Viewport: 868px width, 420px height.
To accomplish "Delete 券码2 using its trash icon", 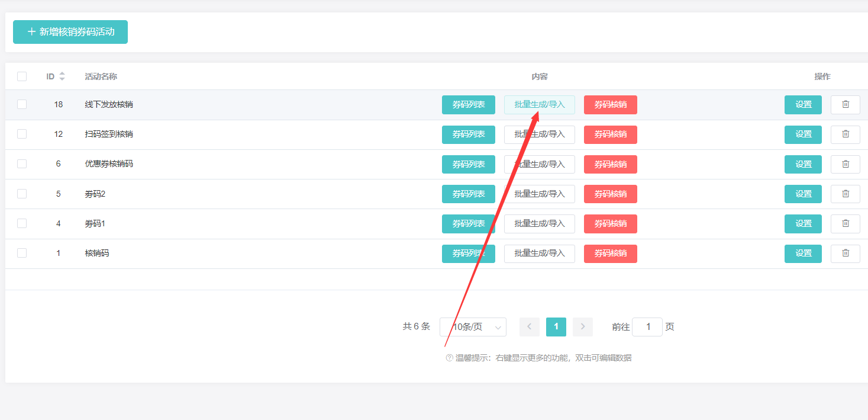I will point(845,194).
